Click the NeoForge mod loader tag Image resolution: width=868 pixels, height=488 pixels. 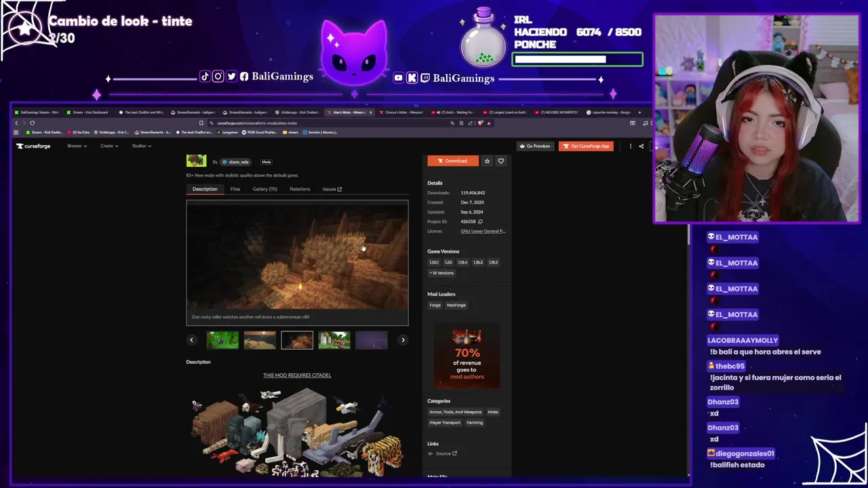pyautogui.click(x=456, y=305)
